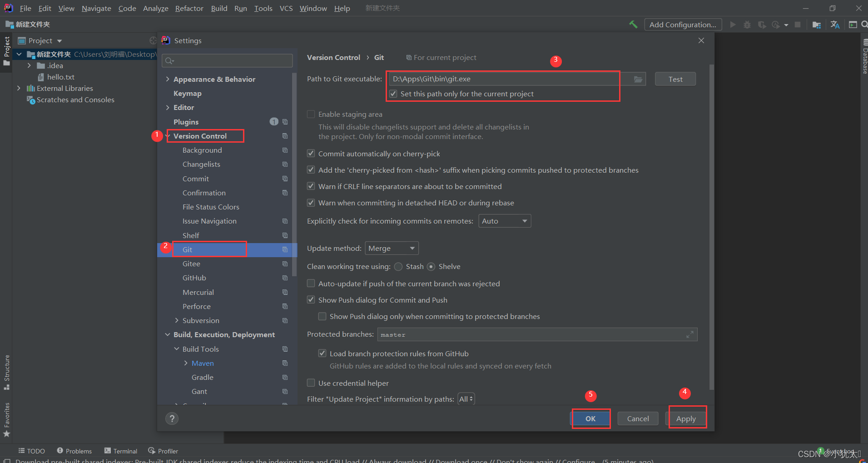Viewport: 868px width, 463px height.
Task: Click the project-level icon beside Commit
Action: (285, 179)
